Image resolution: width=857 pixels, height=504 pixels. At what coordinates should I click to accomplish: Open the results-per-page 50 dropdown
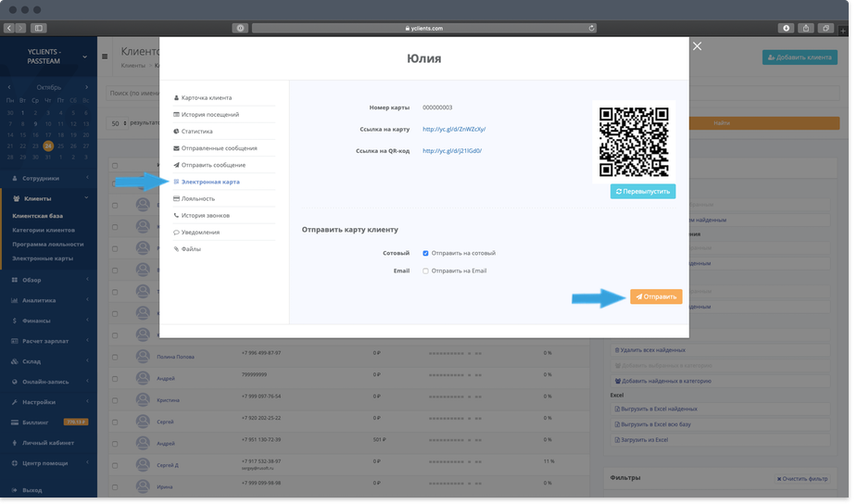pos(119,123)
